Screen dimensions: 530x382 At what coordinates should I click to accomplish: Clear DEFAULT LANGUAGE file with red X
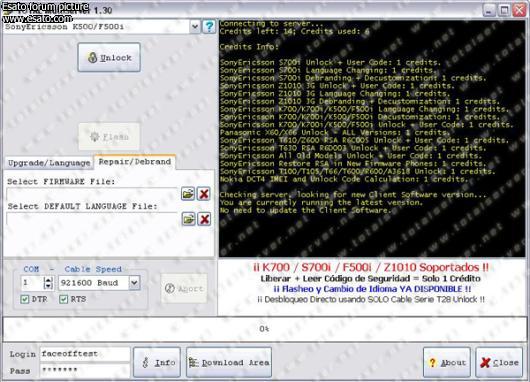(x=204, y=219)
